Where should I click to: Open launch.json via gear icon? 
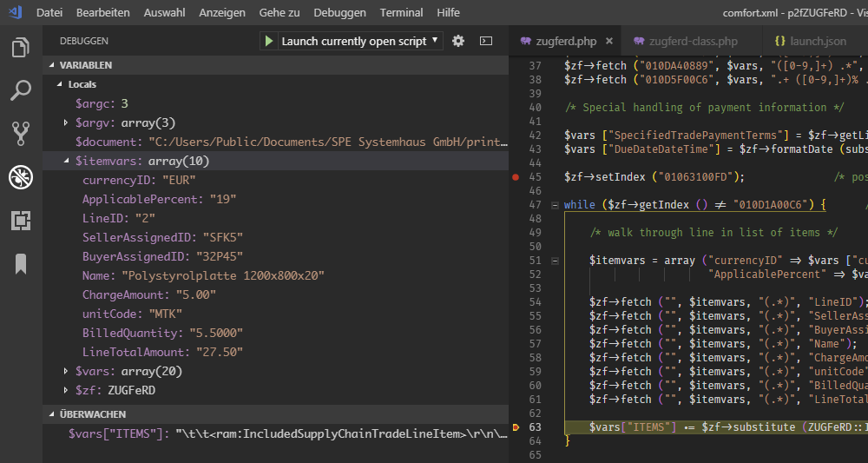click(458, 41)
